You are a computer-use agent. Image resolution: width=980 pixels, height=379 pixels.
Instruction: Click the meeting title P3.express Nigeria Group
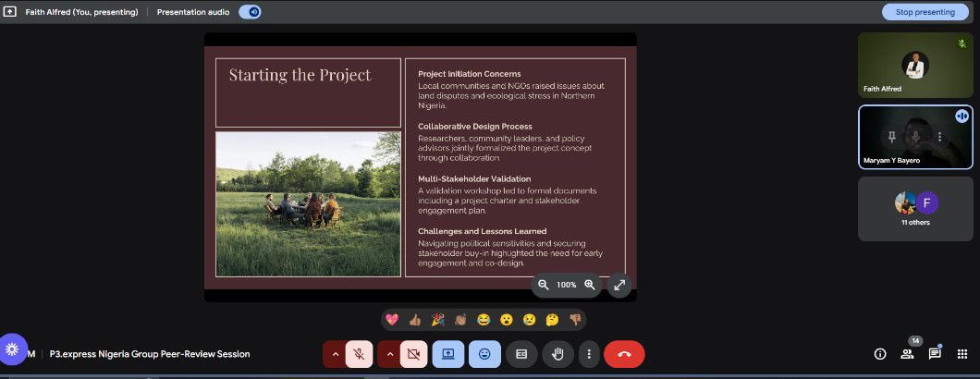pyautogui.click(x=150, y=354)
